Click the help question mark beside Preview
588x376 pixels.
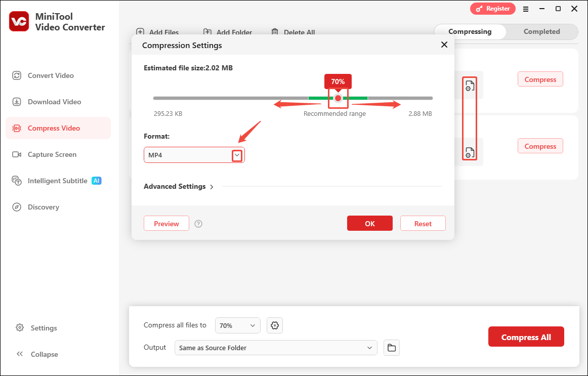click(x=198, y=224)
